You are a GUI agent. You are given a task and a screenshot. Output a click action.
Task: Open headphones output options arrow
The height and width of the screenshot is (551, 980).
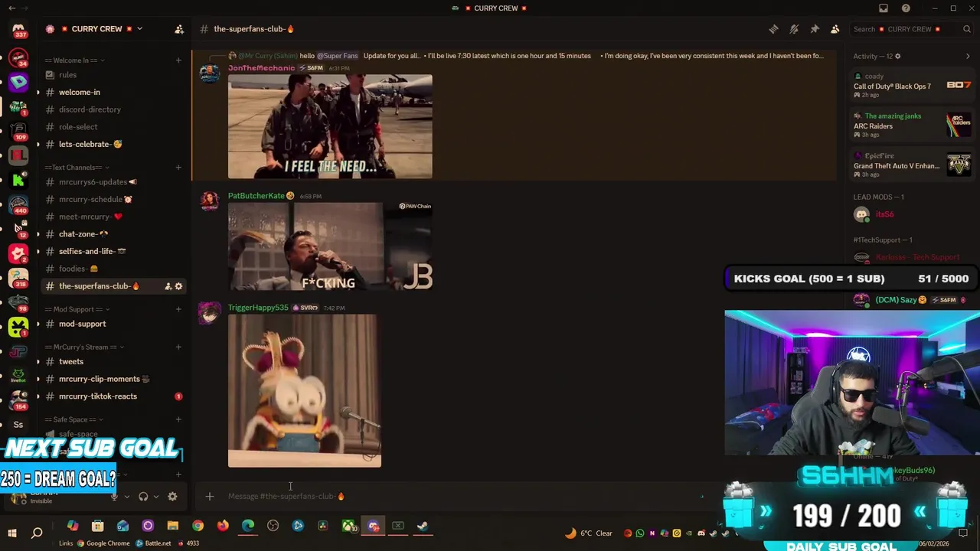tap(155, 497)
